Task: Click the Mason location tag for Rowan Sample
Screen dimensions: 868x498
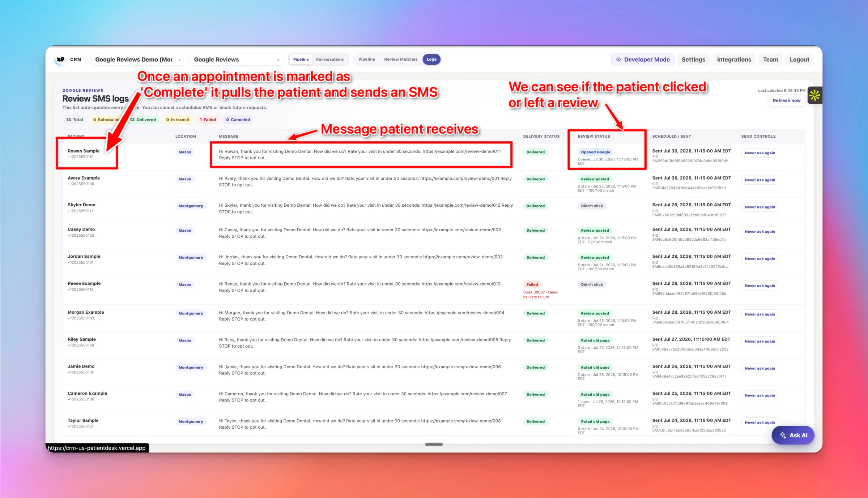Action: click(185, 152)
